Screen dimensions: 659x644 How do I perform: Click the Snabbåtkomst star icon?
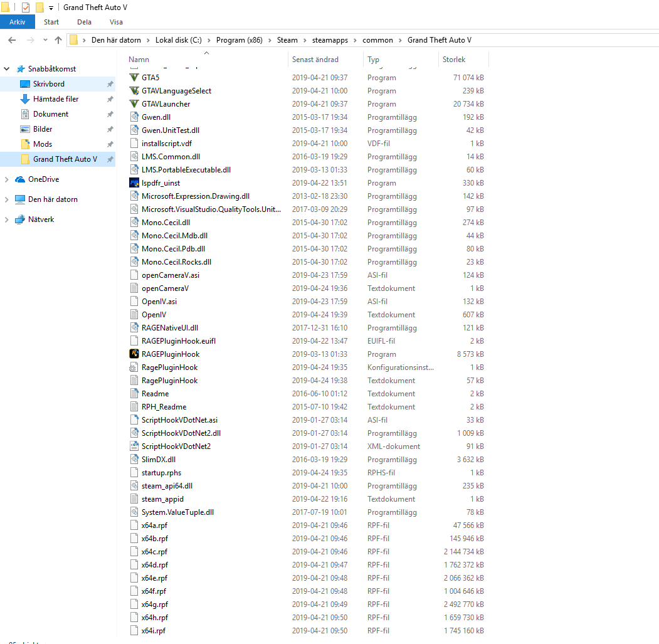tap(21, 69)
